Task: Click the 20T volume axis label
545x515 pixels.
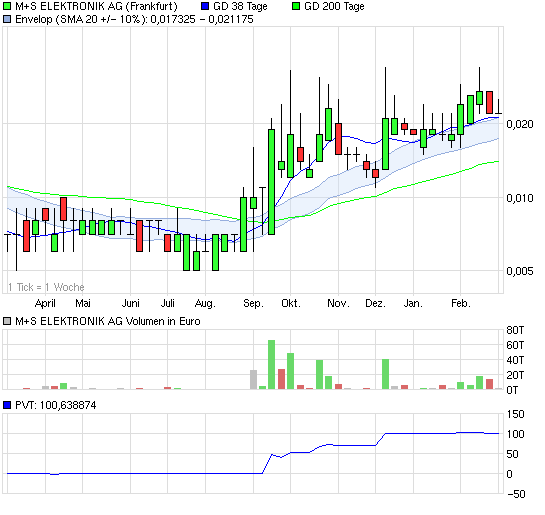Action: 515,375
